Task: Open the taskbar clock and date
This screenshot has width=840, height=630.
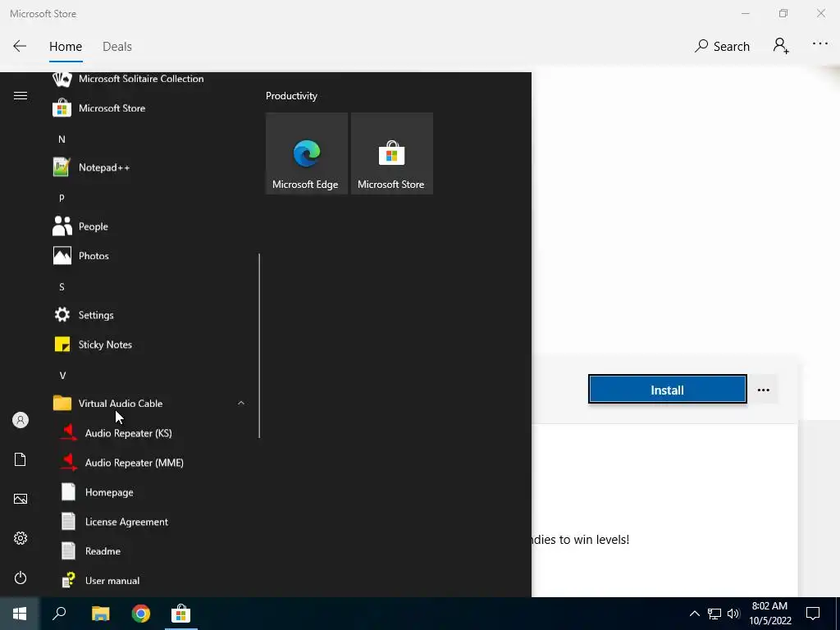Action: tap(769, 614)
